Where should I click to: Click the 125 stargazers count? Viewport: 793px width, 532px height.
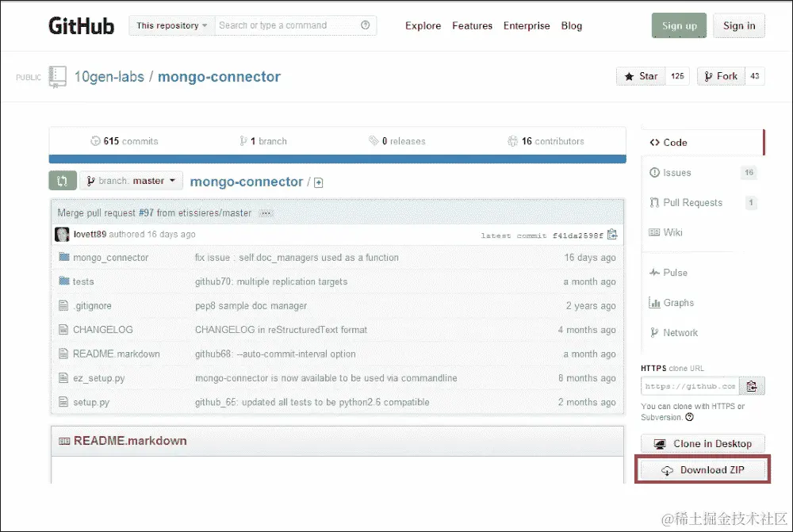[677, 76]
